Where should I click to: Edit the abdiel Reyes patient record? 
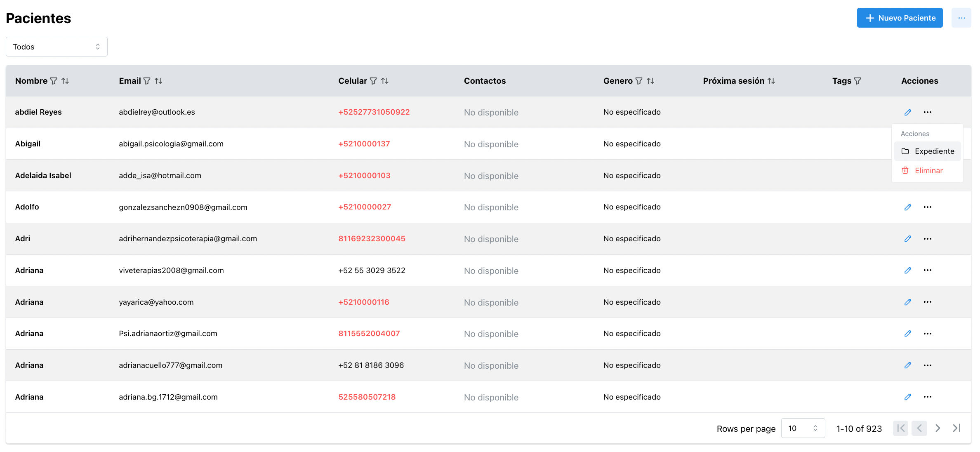tap(907, 112)
